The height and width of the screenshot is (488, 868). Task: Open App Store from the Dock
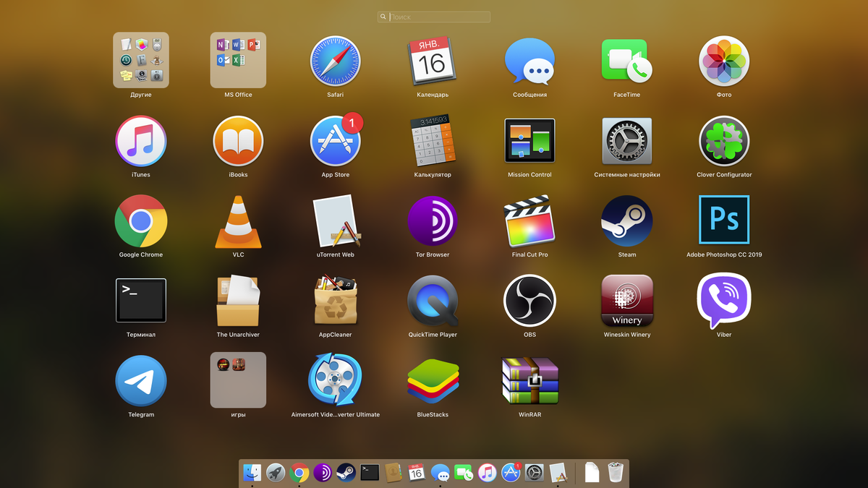click(x=511, y=473)
